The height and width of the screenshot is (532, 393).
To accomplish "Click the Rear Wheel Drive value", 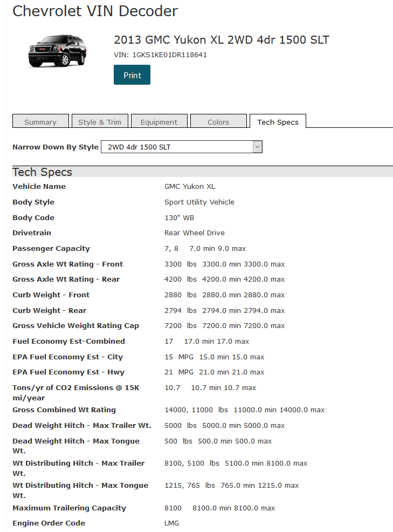I will pos(195,233).
